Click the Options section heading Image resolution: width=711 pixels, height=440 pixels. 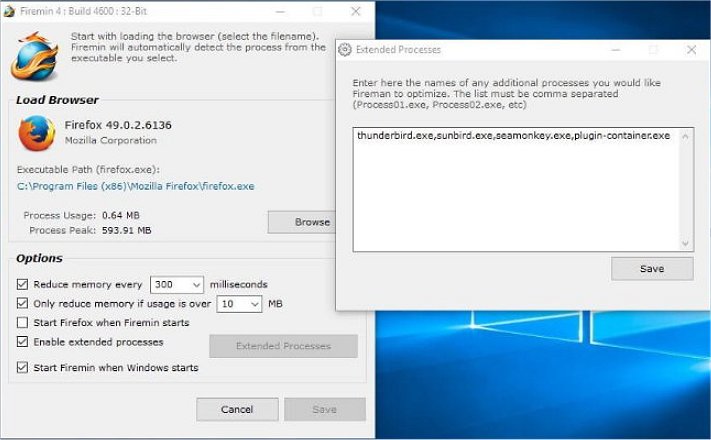pyautogui.click(x=39, y=258)
